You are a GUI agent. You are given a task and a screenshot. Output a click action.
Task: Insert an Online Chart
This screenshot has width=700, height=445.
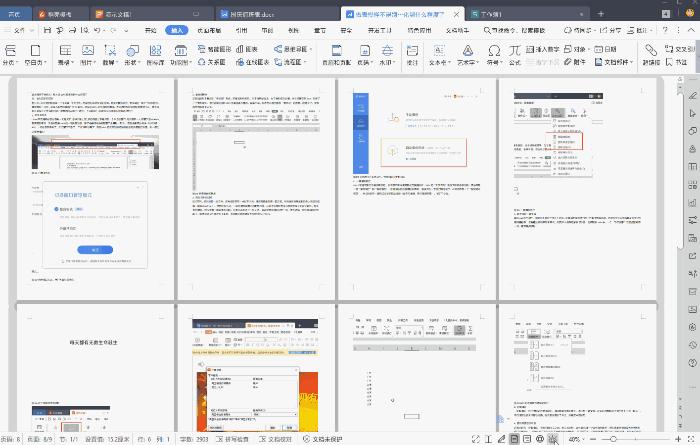pyautogui.click(x=253, y=62)
